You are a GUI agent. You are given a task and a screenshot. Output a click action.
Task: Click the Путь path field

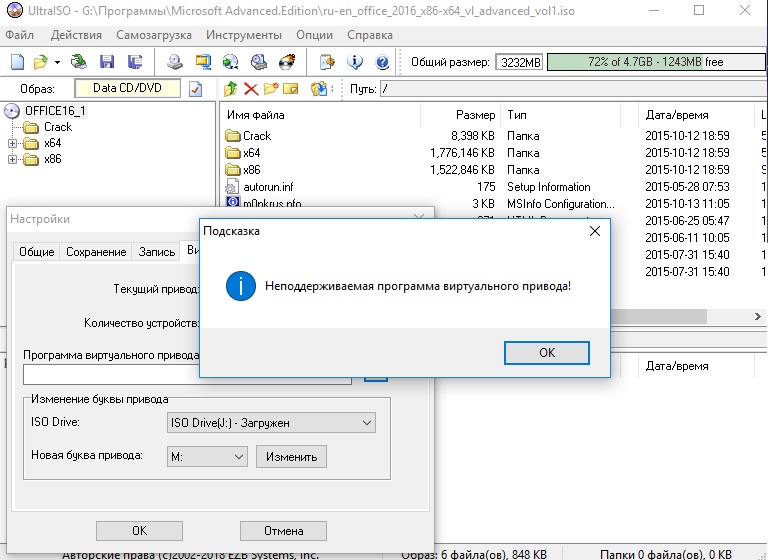(573, 89)
